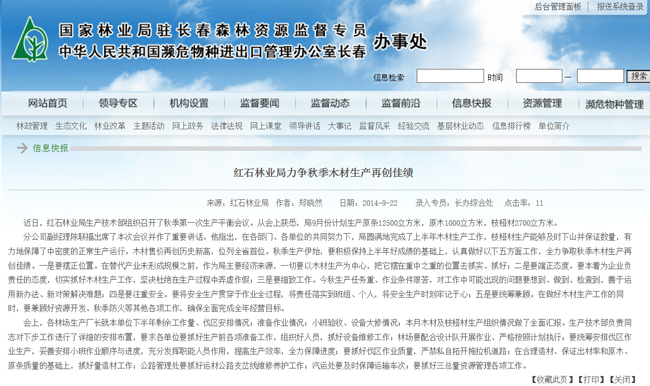Image resolution: width=650 pixels, height=386 pixels.
Task: Select 主题活动 submenu link
Action: (x=149, y=126)
